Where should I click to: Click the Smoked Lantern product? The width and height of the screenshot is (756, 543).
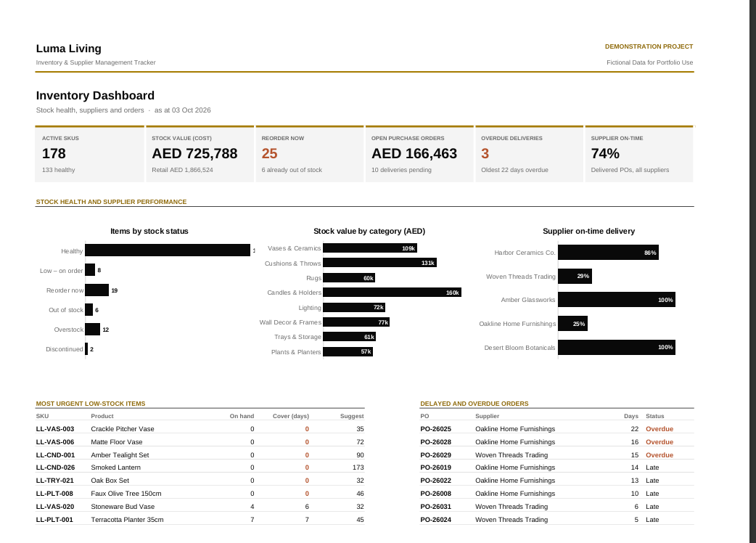(115, 468)
